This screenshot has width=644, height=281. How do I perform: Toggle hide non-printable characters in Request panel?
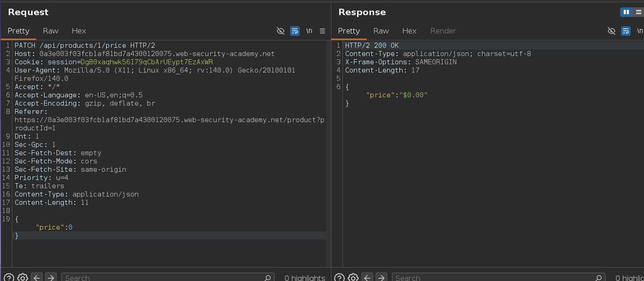[280, 31]
